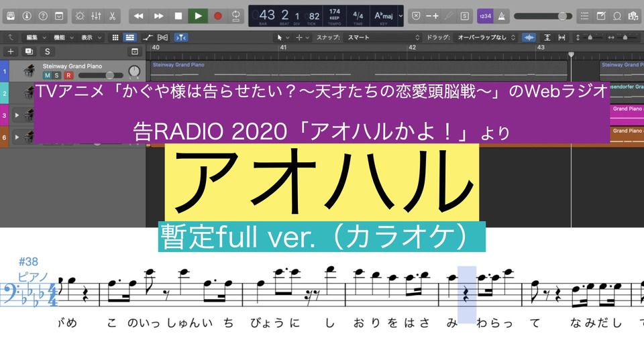Rewind the playhead
The height and width of the screenshot is (362, 644).
click(139, 16)
